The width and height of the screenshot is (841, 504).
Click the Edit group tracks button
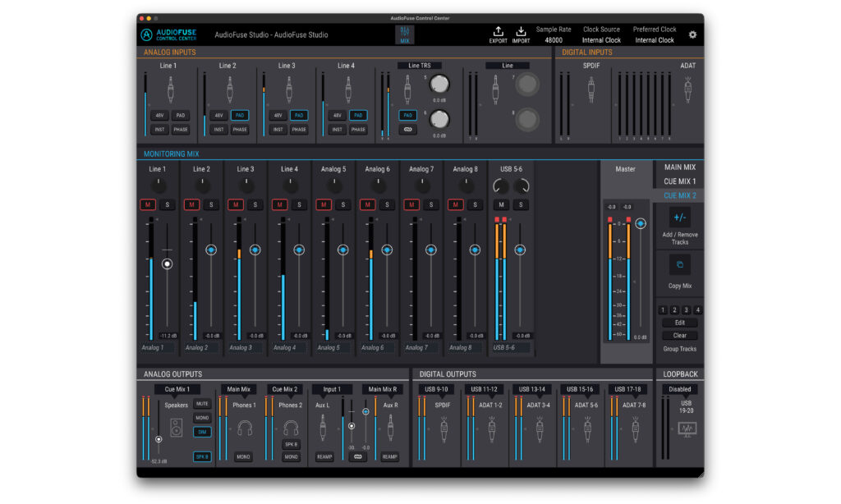pos(679,323)
